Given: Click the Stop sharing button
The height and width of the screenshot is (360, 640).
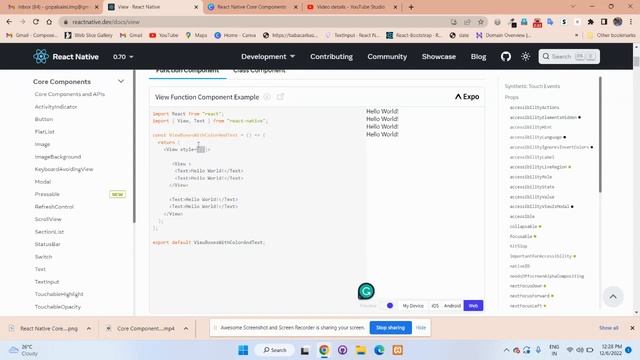Looking at the screenshot, I should 390,327.
